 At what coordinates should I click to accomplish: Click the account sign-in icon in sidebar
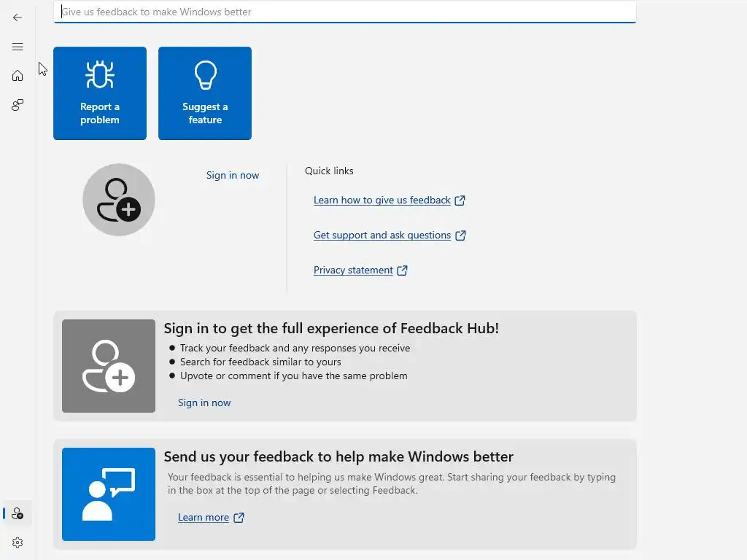(18, 513)
